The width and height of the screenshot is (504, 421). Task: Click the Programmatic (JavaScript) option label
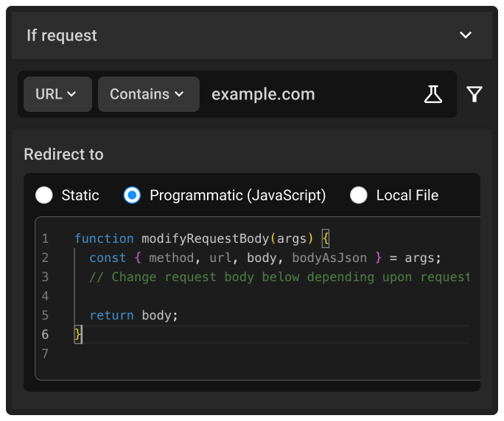(238, 195)
